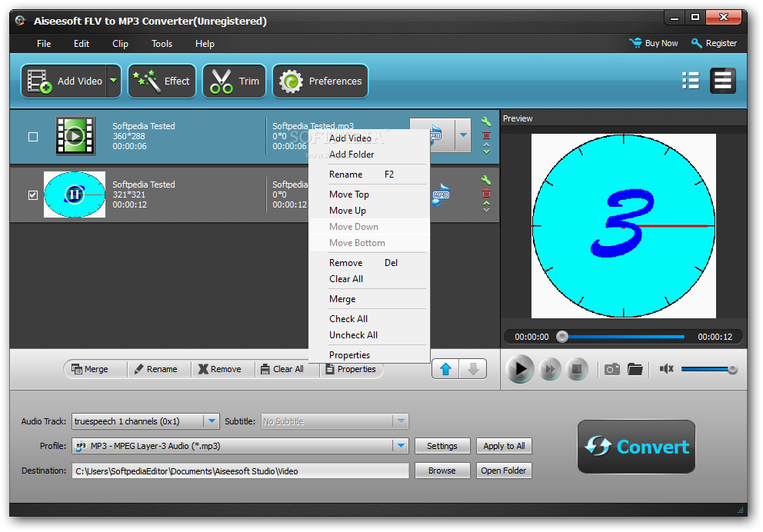Image resolution: width=763 pixels, height=532 pixels.
Task: Click MP3 format icon of second file
Action: tap(441, 195)
